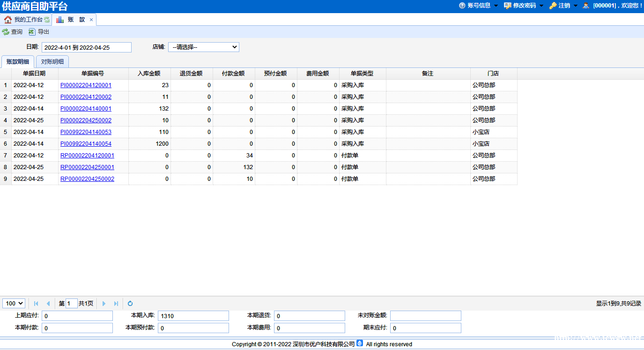Close the 账款 tab
The image size is (644, 350).
coord(91,20)
